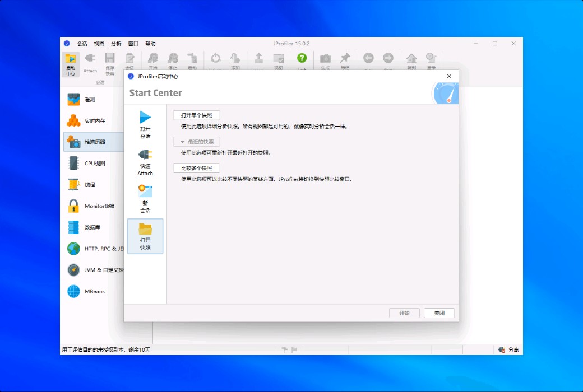Select 打开会话 in the Start Center sidebar
The image size is (583, 392).
[x=145, y=125]
